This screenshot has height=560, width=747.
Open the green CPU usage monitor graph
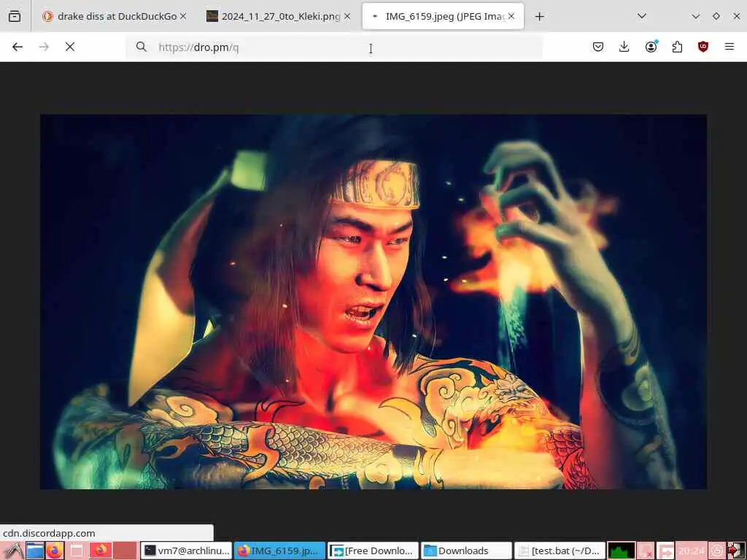point(622,551)
